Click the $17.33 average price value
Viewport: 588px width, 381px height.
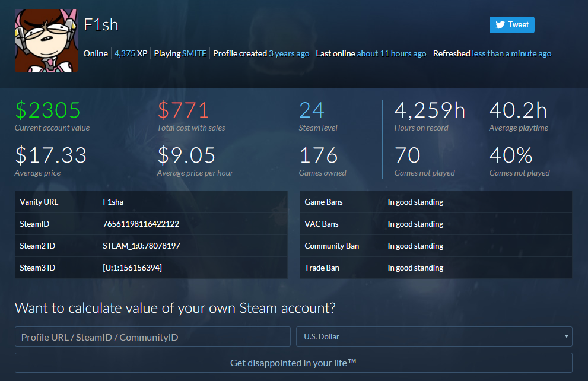tap(50, 155)
